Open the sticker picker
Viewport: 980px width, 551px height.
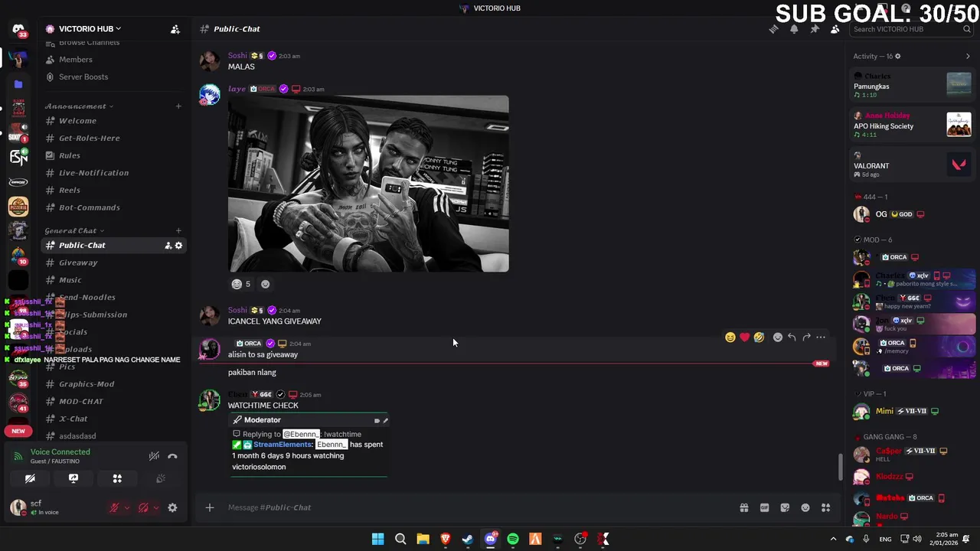pos(785,507)
